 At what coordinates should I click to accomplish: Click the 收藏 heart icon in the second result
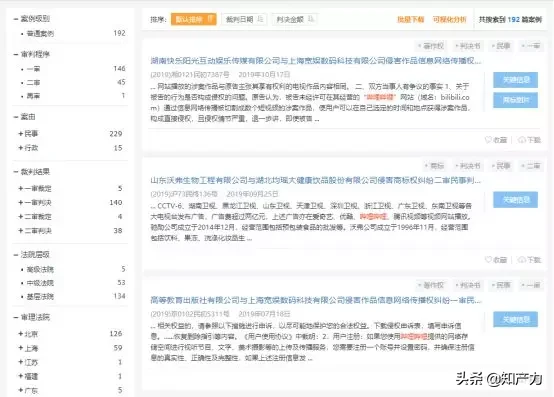[x=488, y=260]
